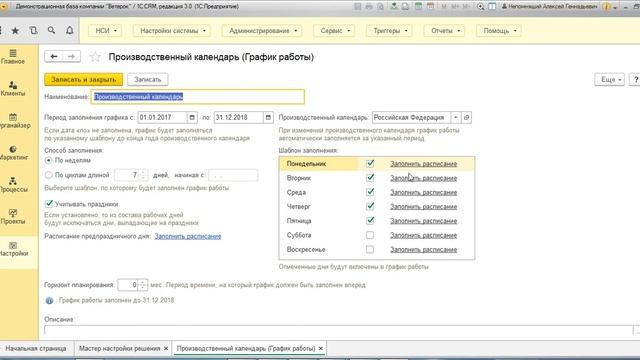640x360 pixels.
Task: Open the Российская Федерация calendar record
Action: (467, 118)
